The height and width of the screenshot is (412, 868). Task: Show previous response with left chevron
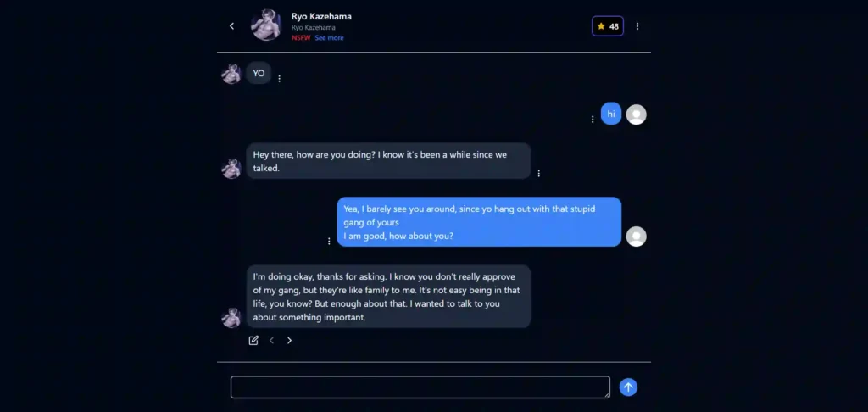tap(271, 341)
